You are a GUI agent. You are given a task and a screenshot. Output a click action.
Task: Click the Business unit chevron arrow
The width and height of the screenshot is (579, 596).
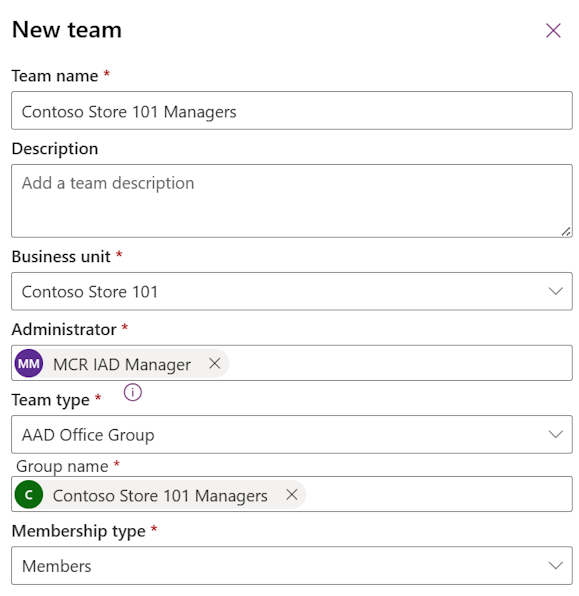tap(555, 292)
